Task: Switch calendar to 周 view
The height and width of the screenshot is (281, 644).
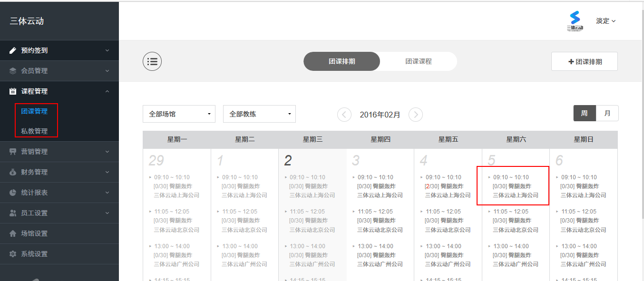Action: tap(585, 113)
